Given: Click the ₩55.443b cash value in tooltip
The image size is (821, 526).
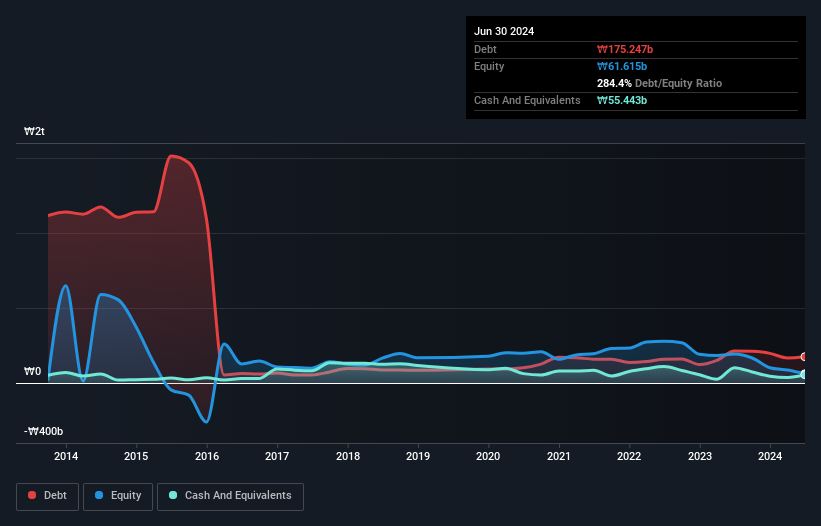Looking at the screenshot, I should pos(622,100).
